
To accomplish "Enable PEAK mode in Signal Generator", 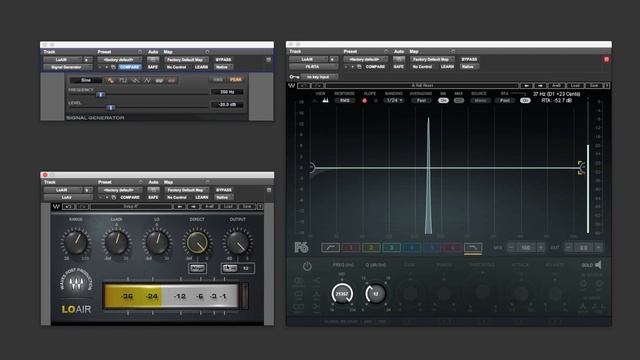I will pos(236,80).
